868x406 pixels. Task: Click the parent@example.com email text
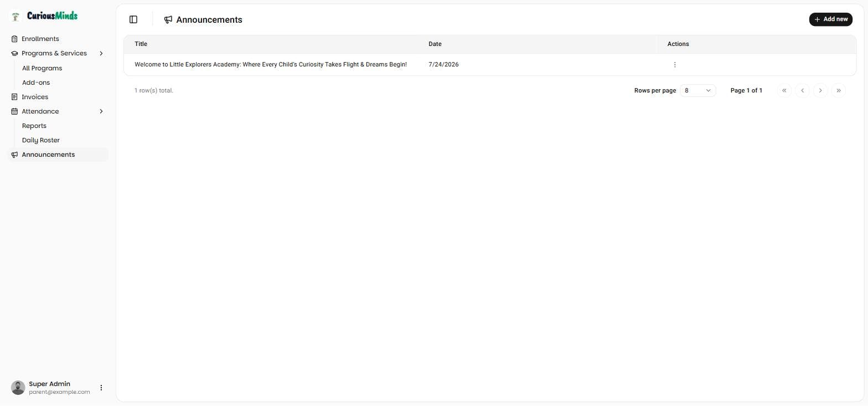point(59,392)
